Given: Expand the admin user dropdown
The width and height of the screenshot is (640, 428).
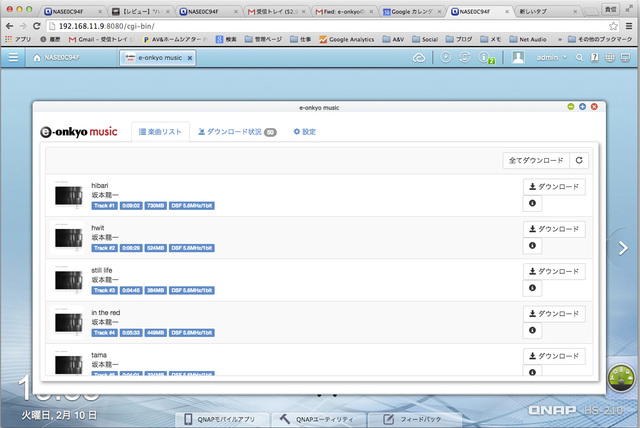Looking at the screenshot, I should point(551,58).
